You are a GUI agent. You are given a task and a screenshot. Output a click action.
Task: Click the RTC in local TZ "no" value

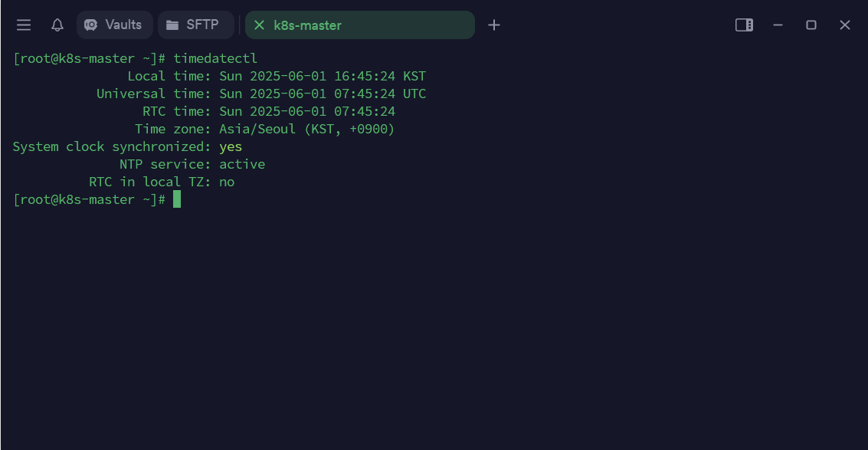point(227,182)
